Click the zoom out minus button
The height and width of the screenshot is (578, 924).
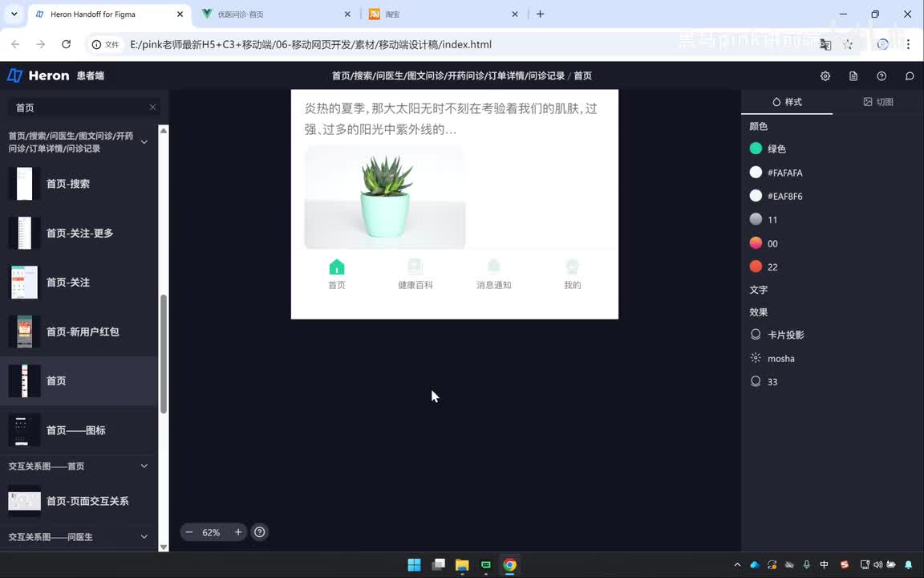pyautogui.click(x=189, y=532)
